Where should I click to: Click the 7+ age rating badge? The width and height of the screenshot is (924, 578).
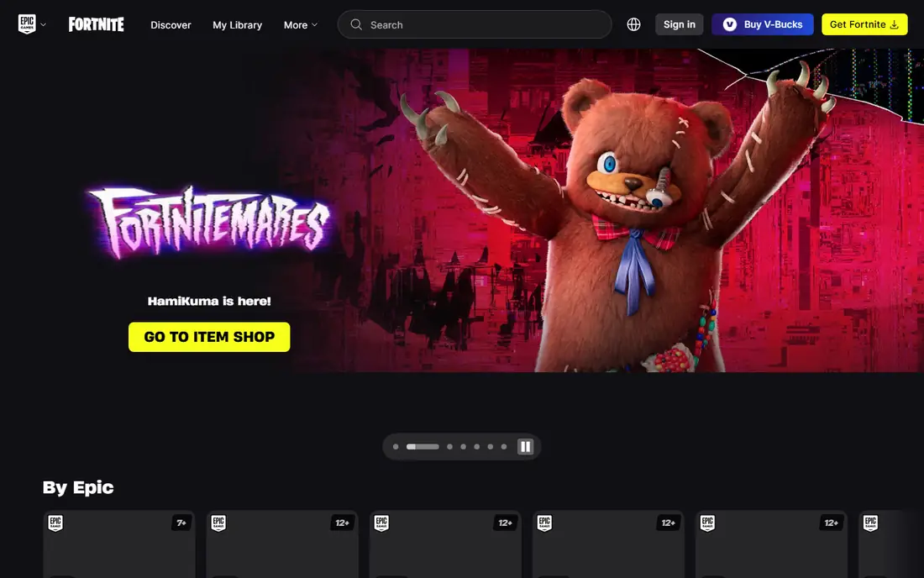click(181, 523)
